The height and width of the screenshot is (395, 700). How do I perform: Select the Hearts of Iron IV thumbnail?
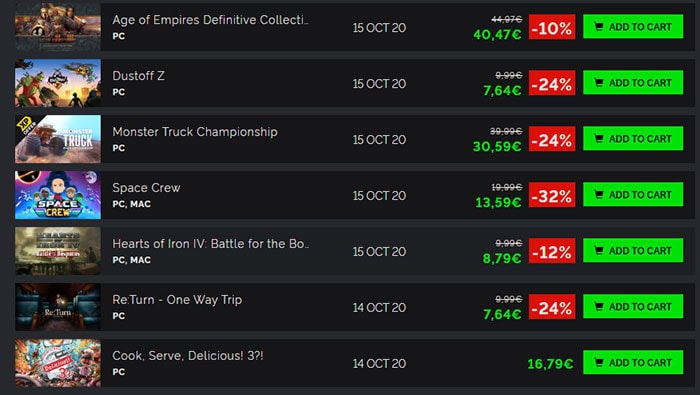[58, 251]
